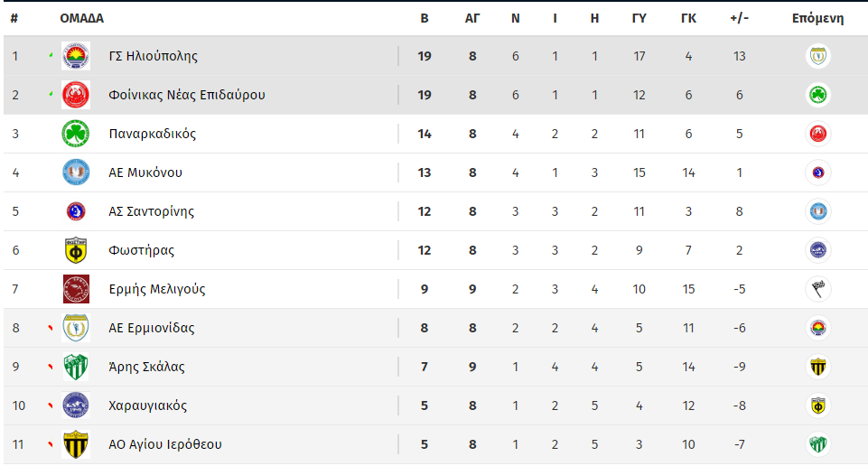This screenshot has height=466, width=868.
Task: Sort table by the Β points column
Action: click(425, 18)
